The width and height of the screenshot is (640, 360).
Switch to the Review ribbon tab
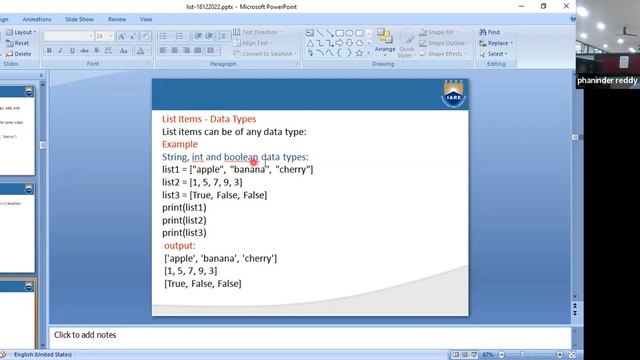tap(117, 19)
